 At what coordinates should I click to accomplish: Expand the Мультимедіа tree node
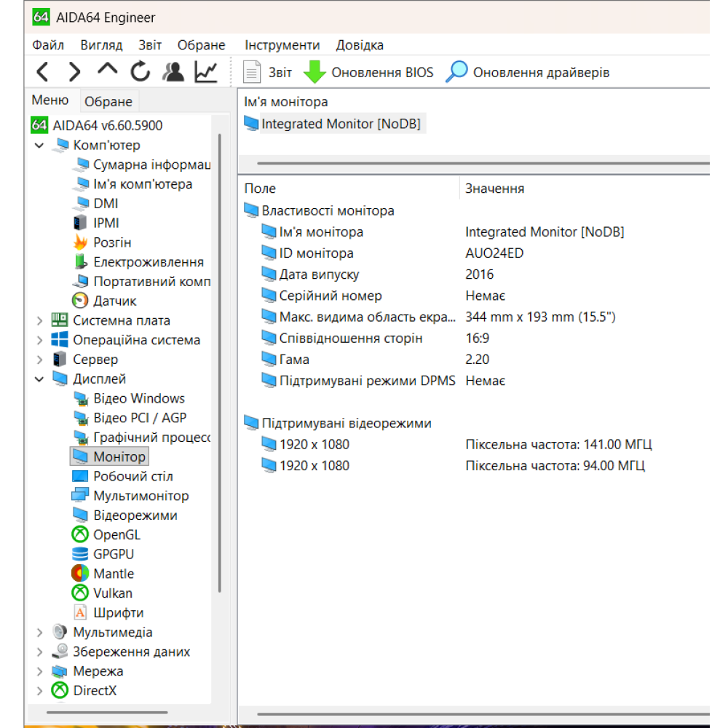coord(39,633)
